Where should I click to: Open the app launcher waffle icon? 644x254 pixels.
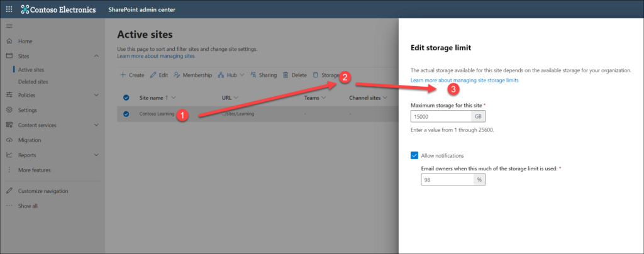click(9, 9)
